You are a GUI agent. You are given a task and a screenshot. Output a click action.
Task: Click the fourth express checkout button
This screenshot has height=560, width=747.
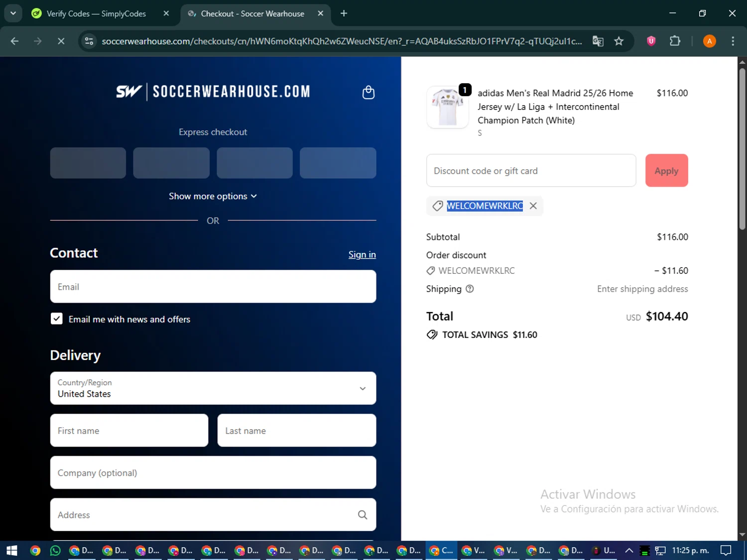tap(338, 163)
